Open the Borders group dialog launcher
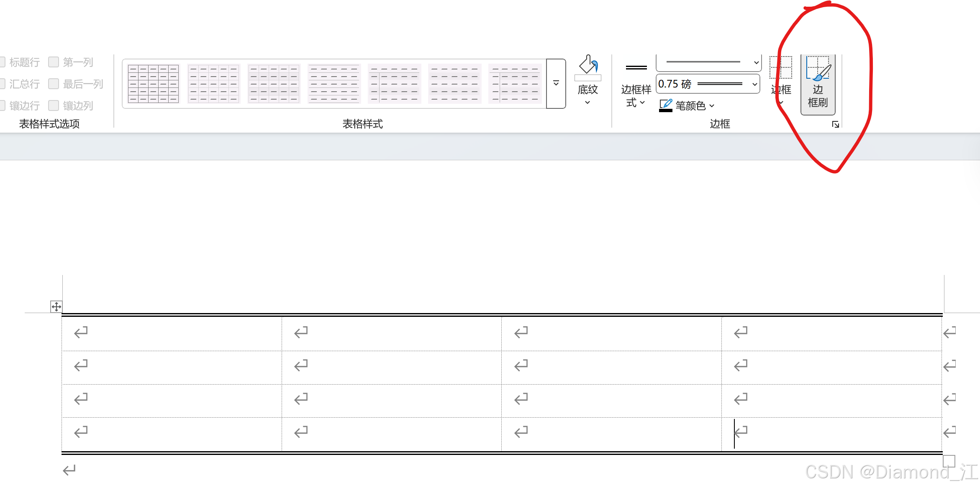980x488 pixels. pyautogui.click(x=835, y=124)
